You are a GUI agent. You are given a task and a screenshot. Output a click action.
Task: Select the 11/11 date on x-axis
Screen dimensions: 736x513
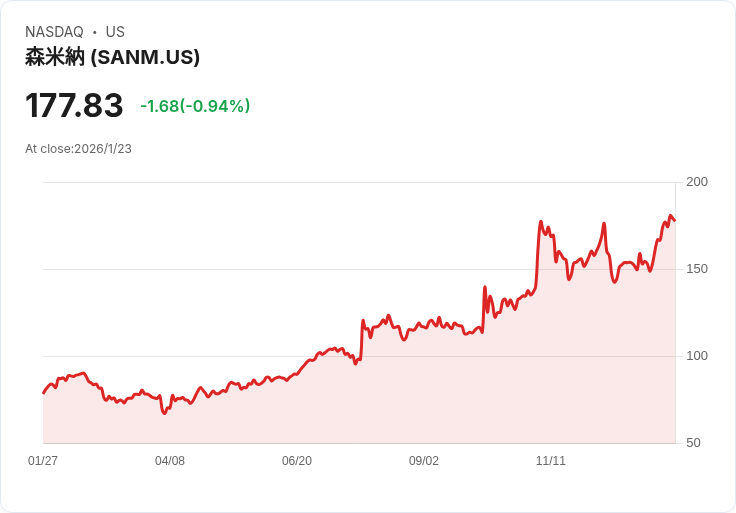pyautogui.click(x=551, y=461)
